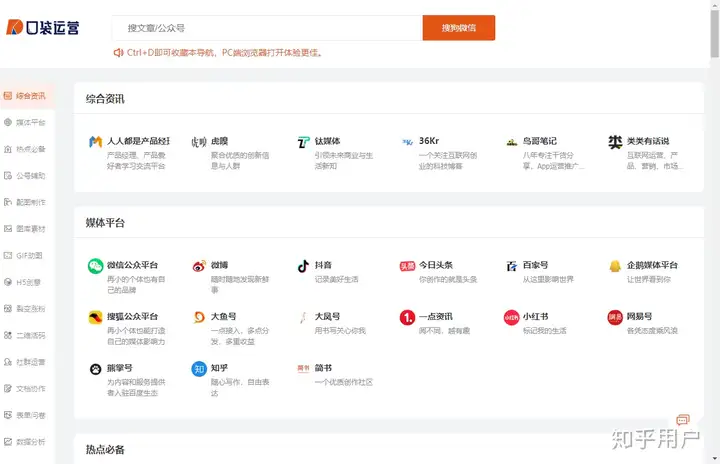Jump to 配图制作 sidebar section

point(27,202)
